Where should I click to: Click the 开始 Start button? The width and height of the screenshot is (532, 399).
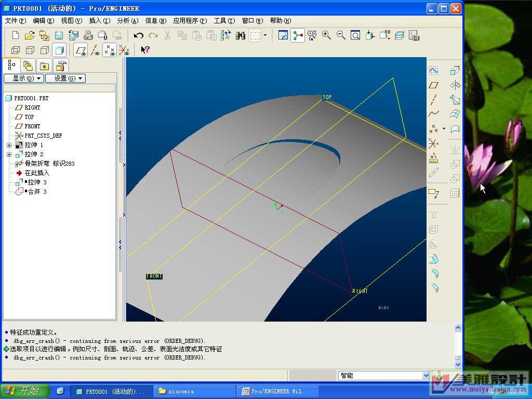click(24, 391)
